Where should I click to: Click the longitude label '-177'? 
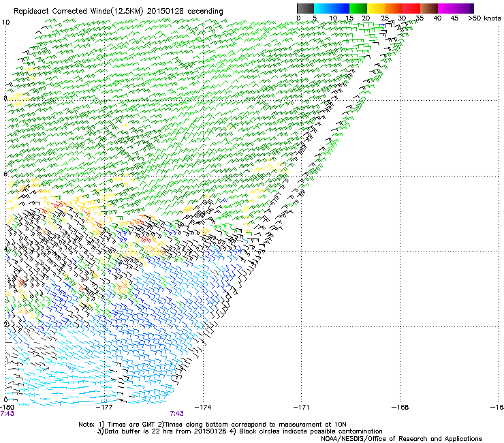click(x=105, y=408)
